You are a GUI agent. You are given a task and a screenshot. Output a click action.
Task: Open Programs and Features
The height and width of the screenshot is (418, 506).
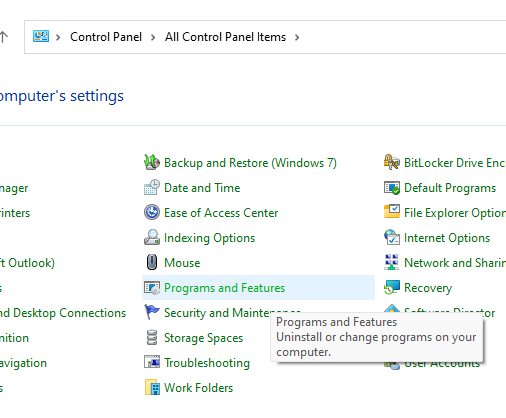[x=224, y=288]
